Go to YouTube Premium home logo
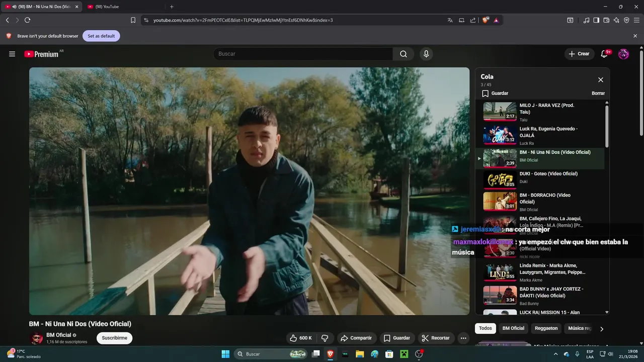644x362 pixels. [41, 54]
